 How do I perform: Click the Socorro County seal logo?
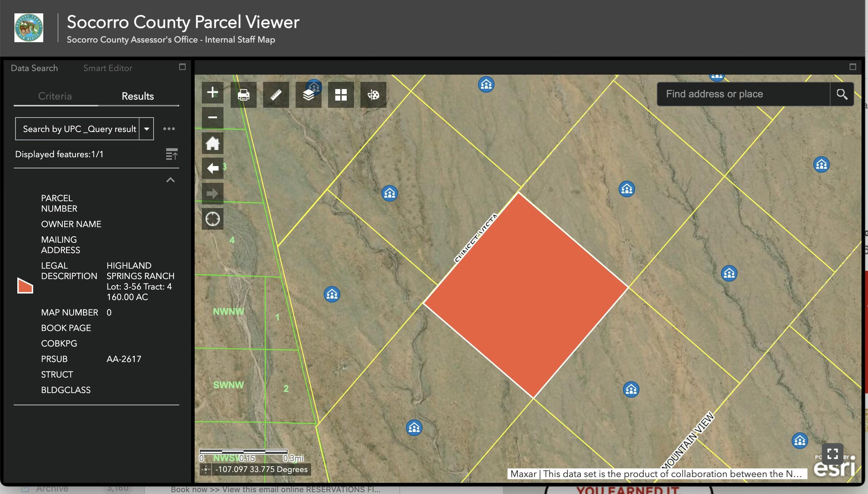tap(29, 28)
